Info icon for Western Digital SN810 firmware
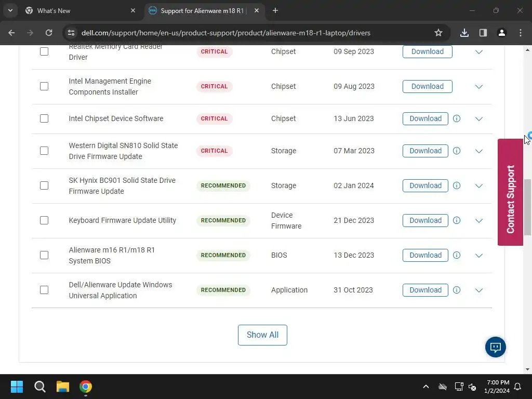 click(x=457, y=151)
